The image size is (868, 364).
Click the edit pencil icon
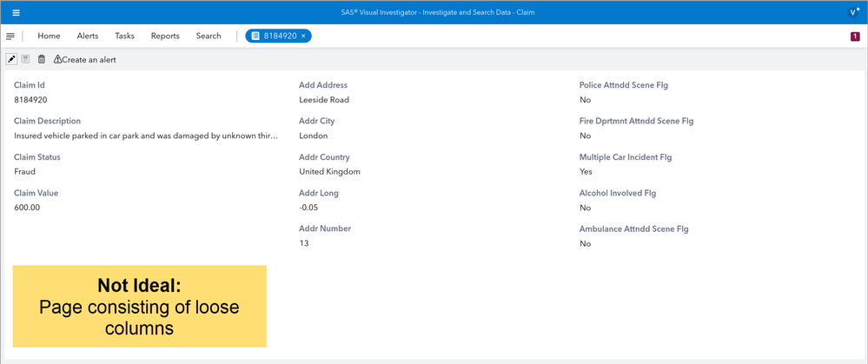coord(11,59)
